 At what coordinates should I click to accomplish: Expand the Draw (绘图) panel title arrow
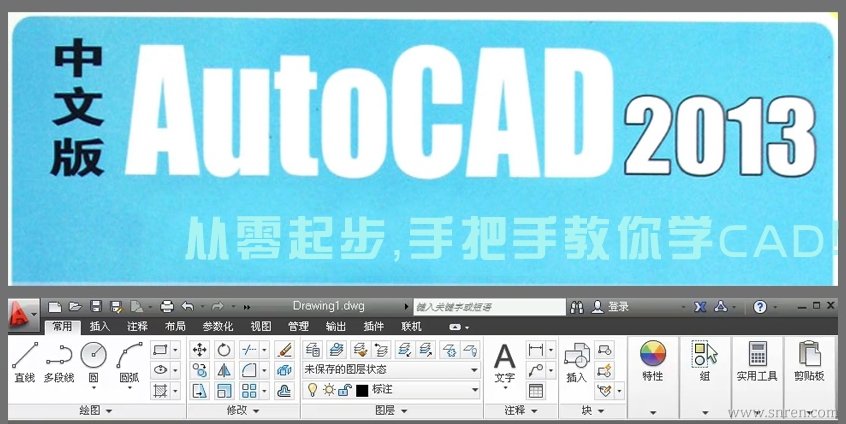click(x=109, y=411)
